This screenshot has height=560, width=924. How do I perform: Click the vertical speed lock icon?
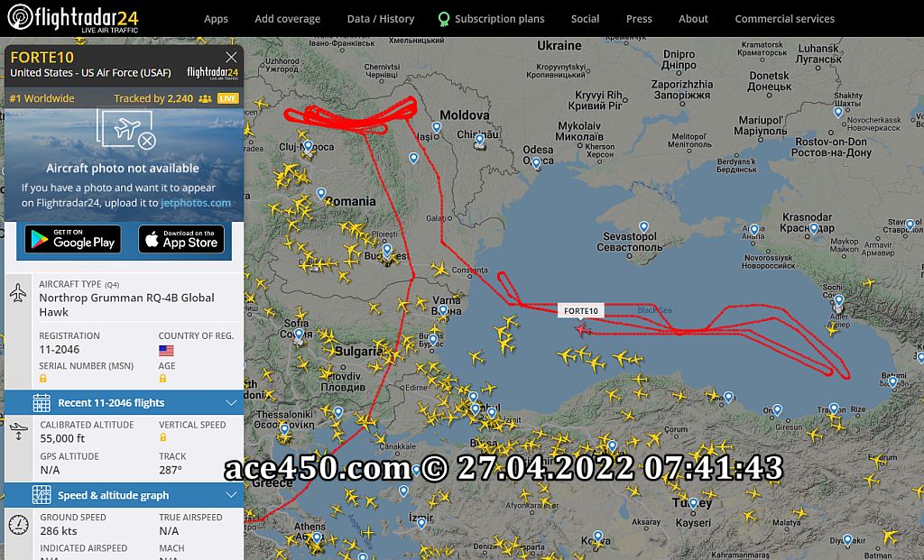(163, 437)
